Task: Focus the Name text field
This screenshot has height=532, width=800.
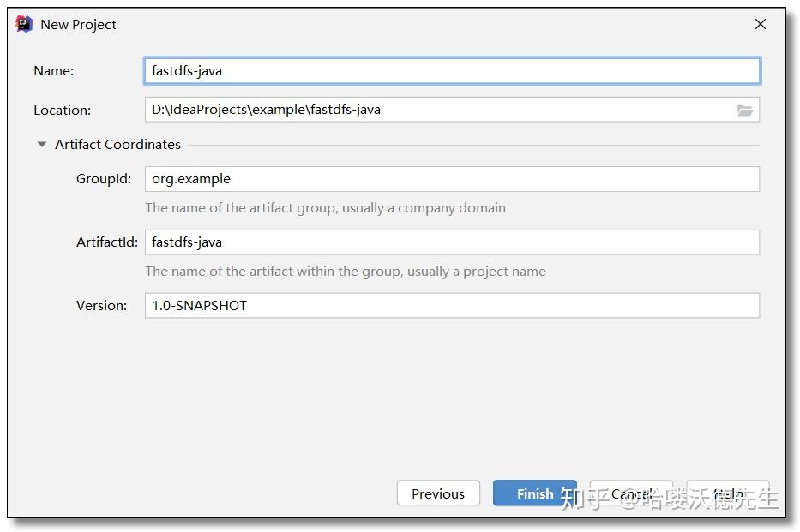Action: click(452, 71)
